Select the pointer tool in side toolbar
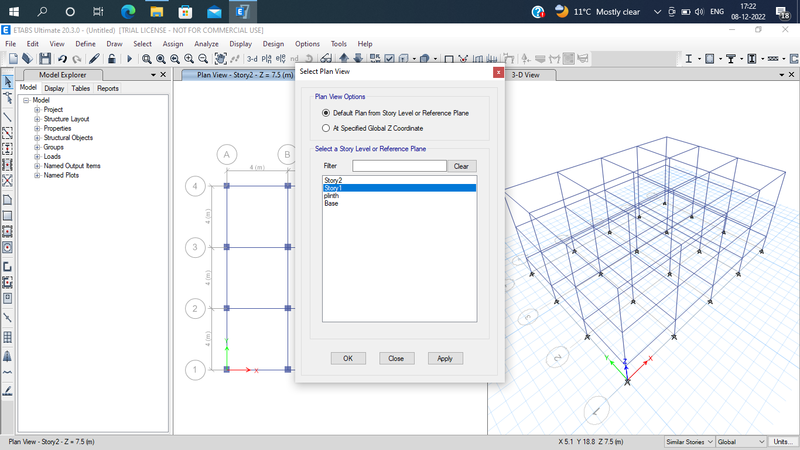This screenshot has height=450, width=800. pos(8,82)
